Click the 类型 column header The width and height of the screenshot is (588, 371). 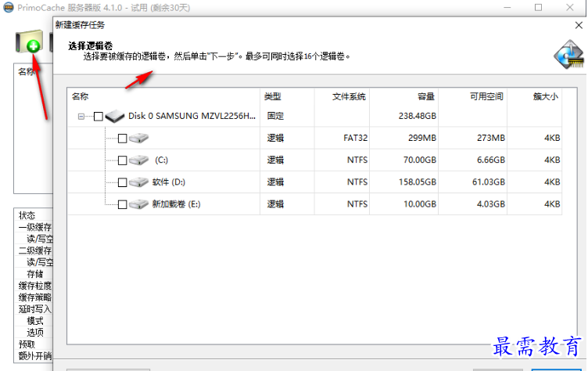287,96
